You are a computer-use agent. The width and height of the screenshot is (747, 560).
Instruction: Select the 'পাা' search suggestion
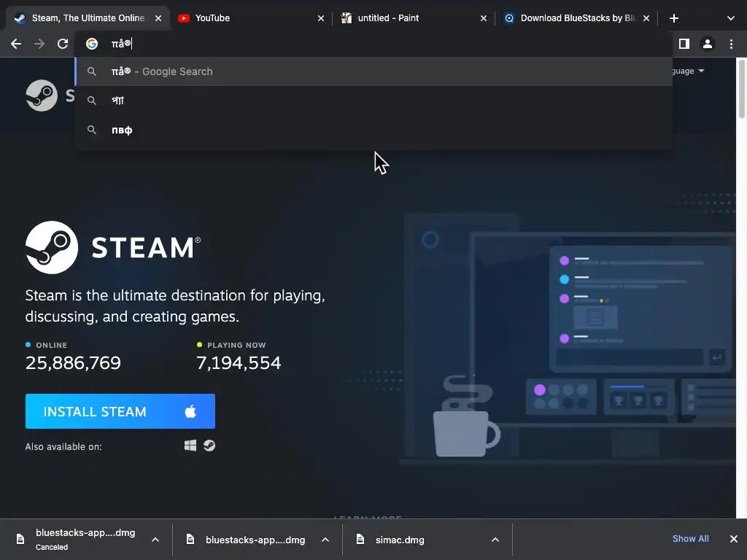[x=373, y=101]
